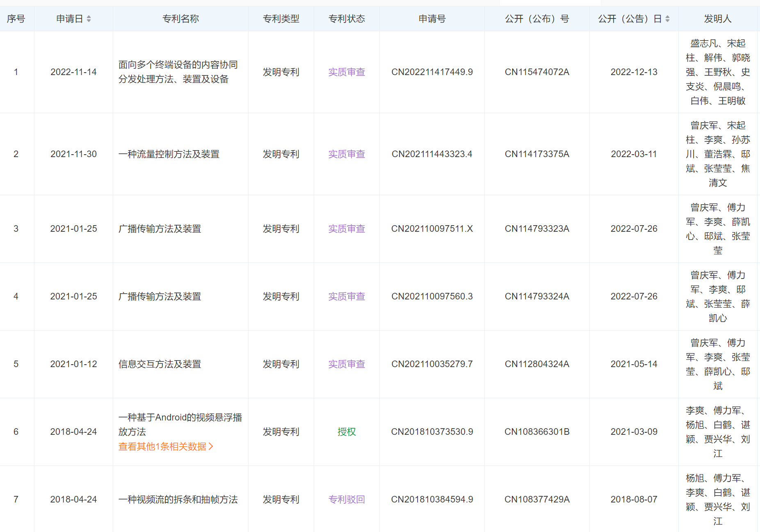This screenshot has height=532, width=760.
Task: Open 广播传输方法及装置 in row 3
Action: [x=160, y=229]
